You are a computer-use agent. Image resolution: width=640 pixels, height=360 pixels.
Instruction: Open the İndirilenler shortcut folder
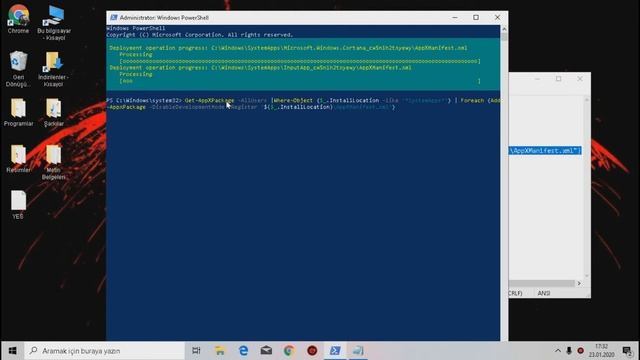(53, 69)
